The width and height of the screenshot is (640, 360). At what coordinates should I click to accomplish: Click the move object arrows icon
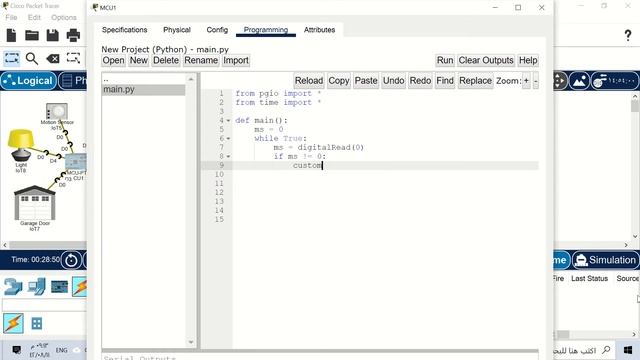tap(559, 81)
